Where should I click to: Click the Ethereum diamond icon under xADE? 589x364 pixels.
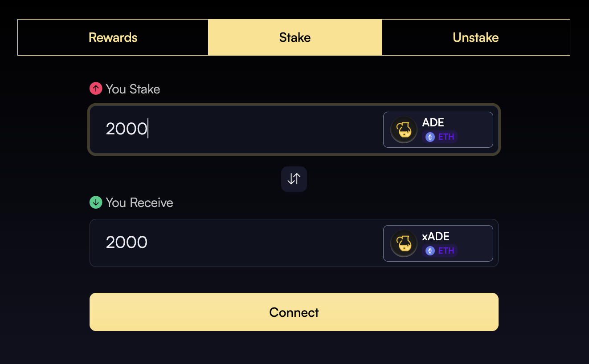(430, 251)
